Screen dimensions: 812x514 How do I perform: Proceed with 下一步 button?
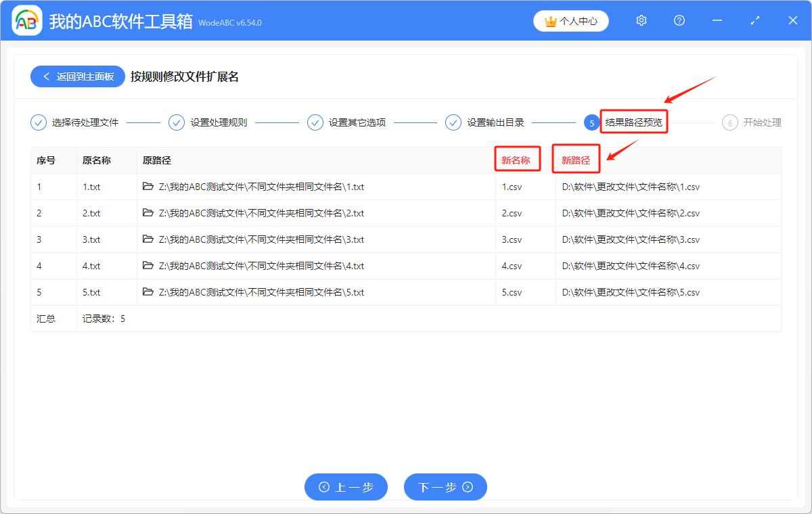(x=445, y=487)
